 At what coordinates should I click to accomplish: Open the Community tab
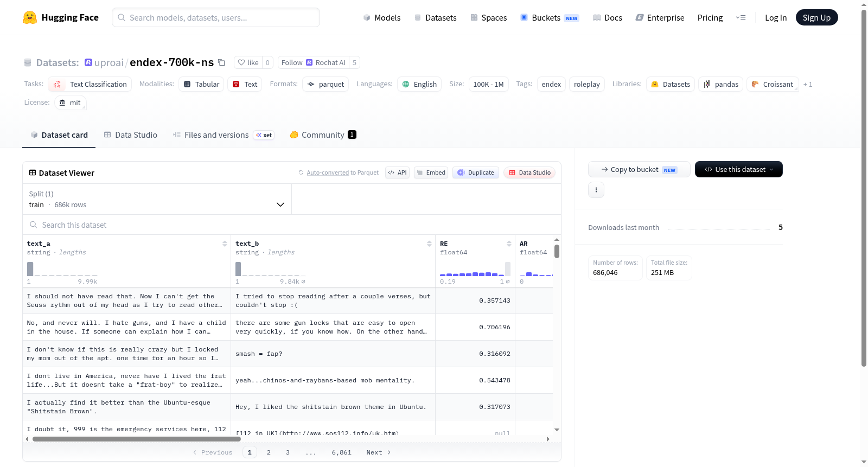point(323,135)
